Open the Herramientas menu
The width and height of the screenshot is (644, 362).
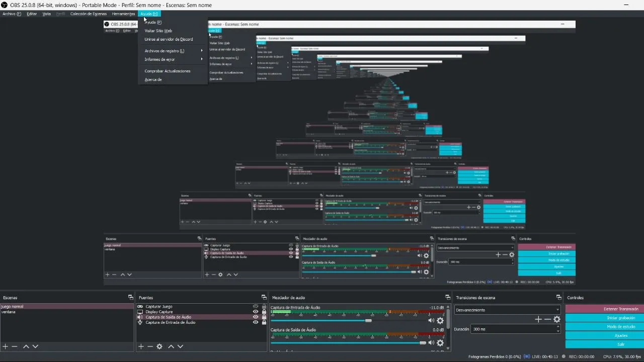point(123,14)
